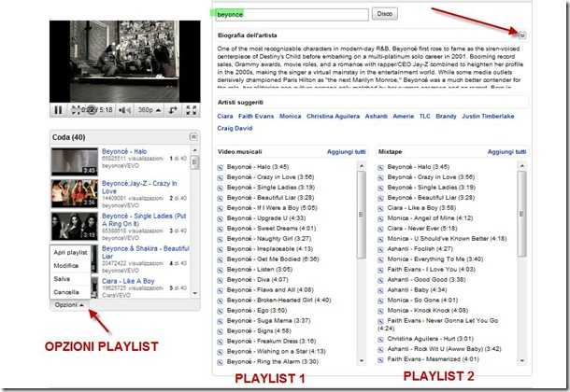
Task: Click the Video musicali scrollbar thumb
Action: [362, 215]
